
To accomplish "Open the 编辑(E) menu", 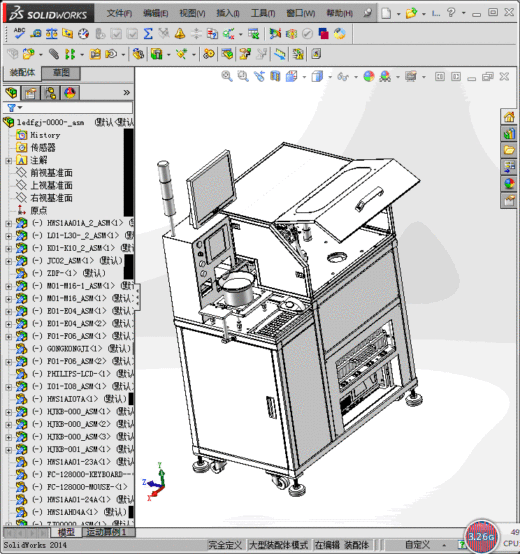I will click(x=155, y=13).
